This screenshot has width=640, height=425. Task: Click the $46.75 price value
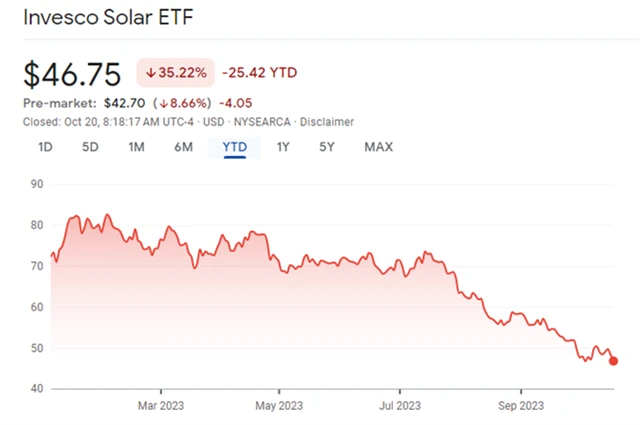72,74
